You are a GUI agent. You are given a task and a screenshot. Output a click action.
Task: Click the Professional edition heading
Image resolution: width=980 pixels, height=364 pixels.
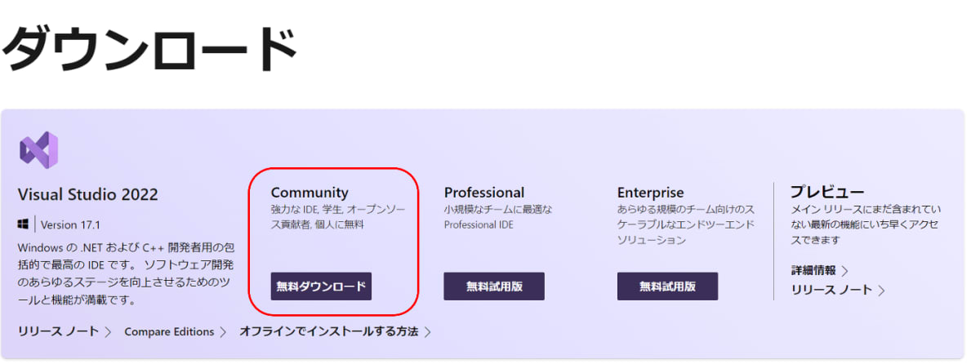tap(484, 193)
